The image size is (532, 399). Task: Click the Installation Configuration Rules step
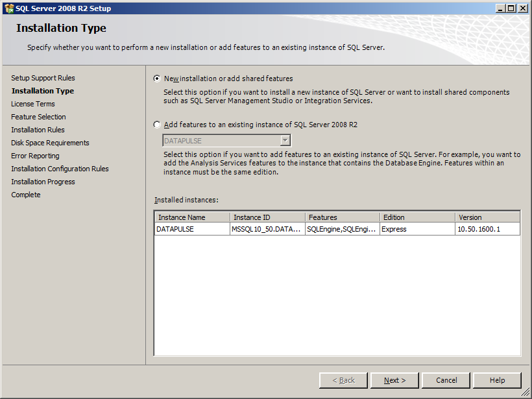pos(60,169)
